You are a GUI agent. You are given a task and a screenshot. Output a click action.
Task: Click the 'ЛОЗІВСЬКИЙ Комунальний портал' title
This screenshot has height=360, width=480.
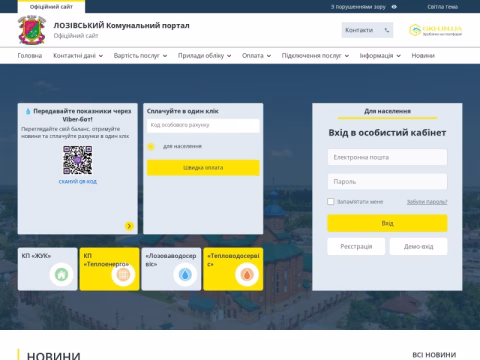(121, 26)
